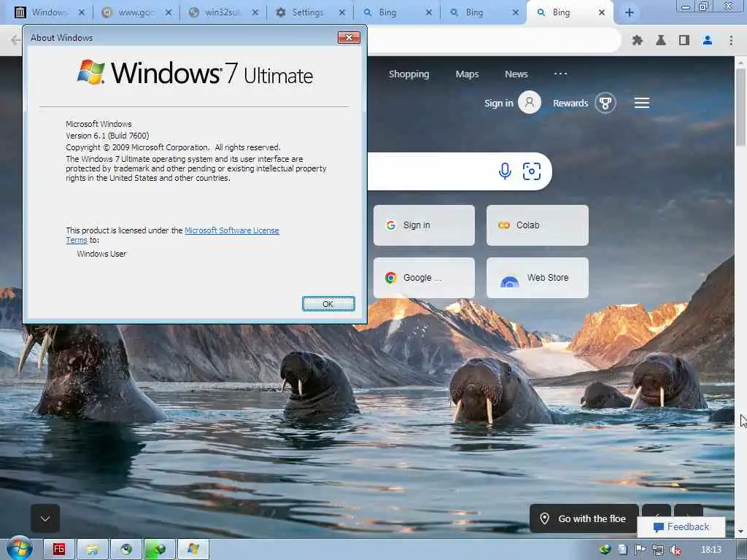747x560 pixels.
Task: Open the Windows flag taskbar item
Action: (193, 549)
